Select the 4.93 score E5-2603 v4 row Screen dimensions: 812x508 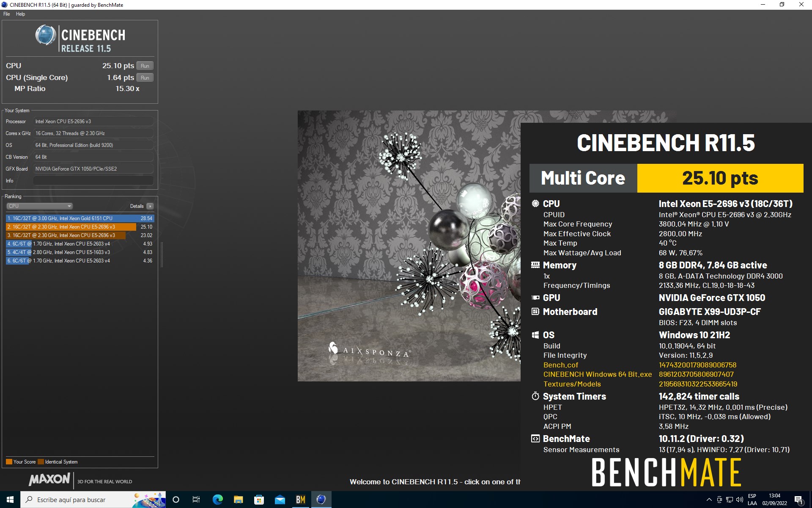tap(80, 244)
